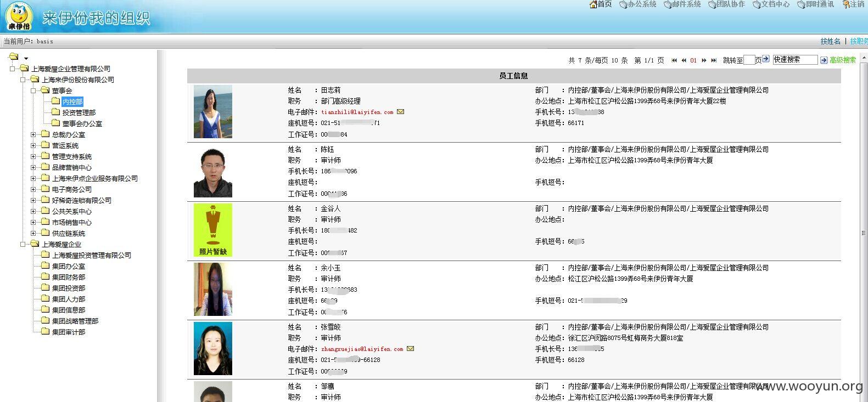Click the go button after 跳转至 field
This screenshot has height=402, width=868.
tap(766, 59)
